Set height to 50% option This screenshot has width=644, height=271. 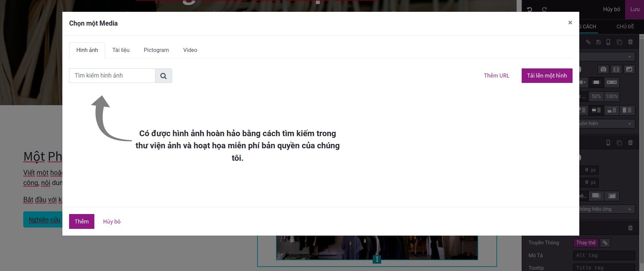tap(596, 96)
